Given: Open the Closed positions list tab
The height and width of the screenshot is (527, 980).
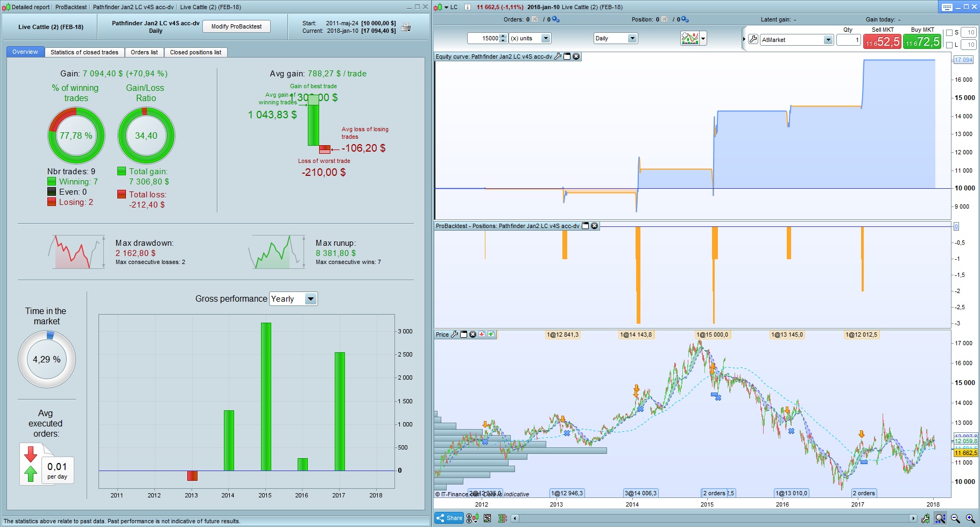Looking at the screenshot, I should click(196, 52).
